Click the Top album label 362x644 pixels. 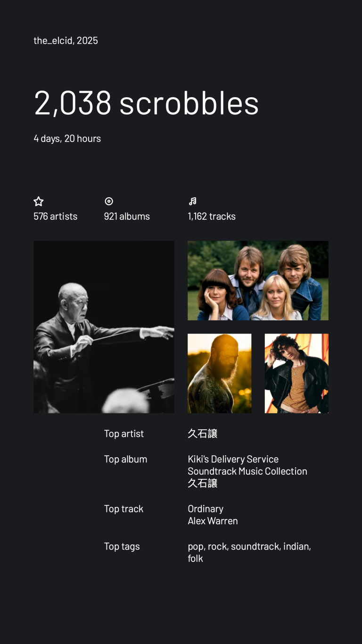[x=125, y=459]
